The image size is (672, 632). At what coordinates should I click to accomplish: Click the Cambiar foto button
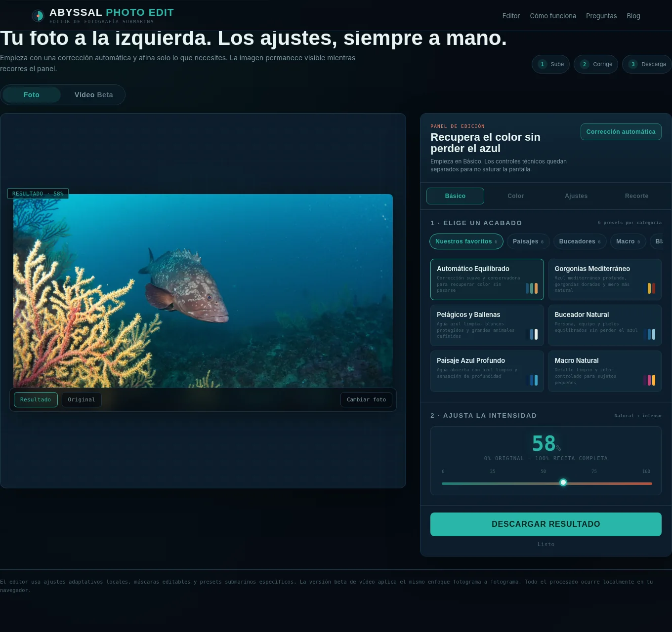point(366,400)
